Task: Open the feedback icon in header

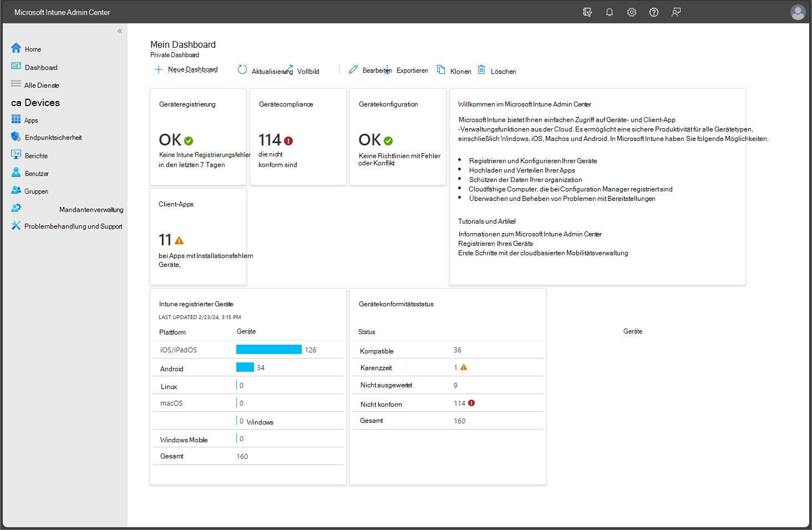Action: (x=676, y=12)
